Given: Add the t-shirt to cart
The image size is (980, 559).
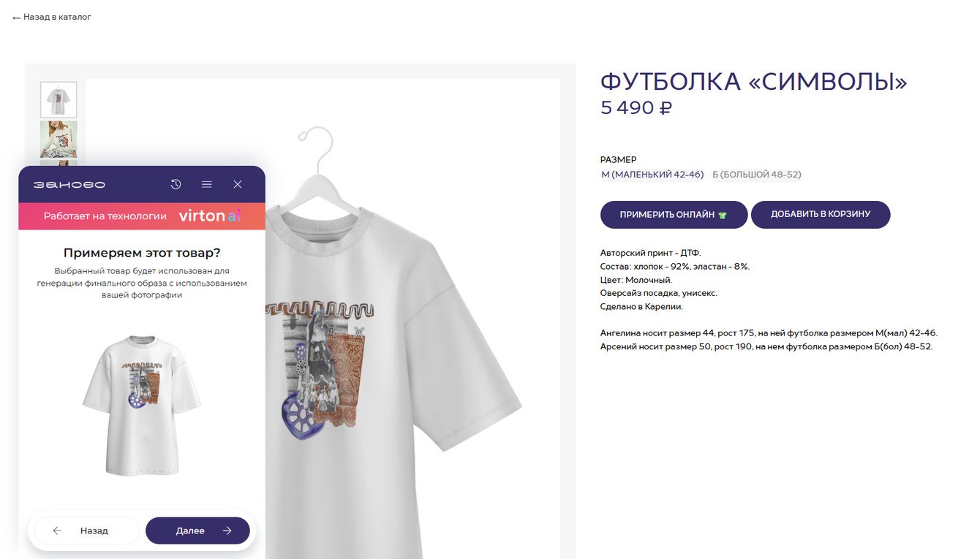Looking at the screenshot, I should [821, 214].
